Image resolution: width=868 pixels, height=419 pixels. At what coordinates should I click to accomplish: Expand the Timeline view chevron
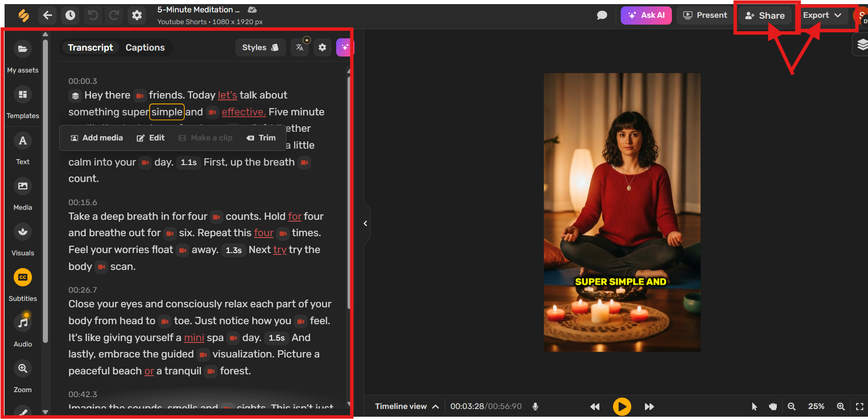tap(436, 406)
